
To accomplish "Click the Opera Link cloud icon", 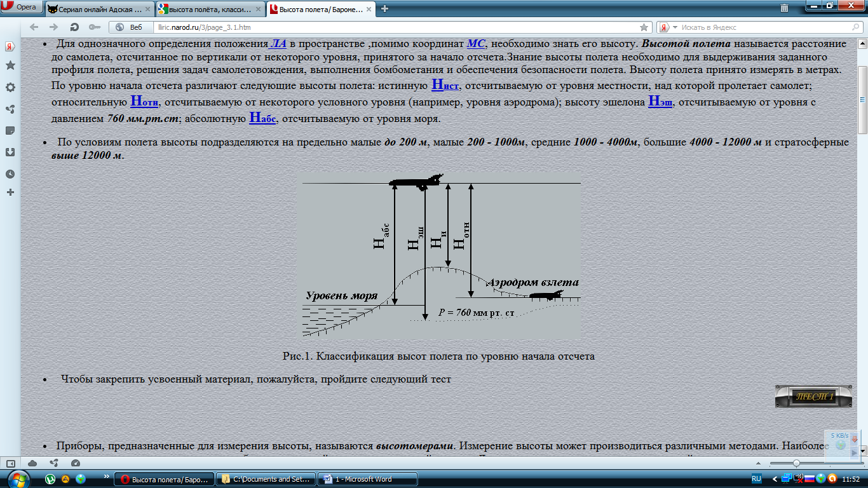I will tap(32, 463).
